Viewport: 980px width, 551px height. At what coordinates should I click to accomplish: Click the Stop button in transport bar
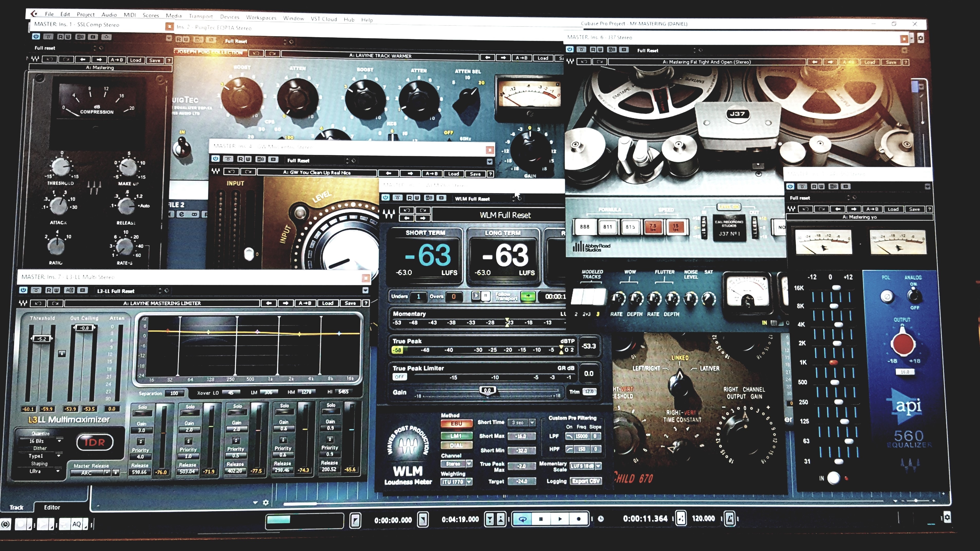pyautogui.click(x=541, y=519)
